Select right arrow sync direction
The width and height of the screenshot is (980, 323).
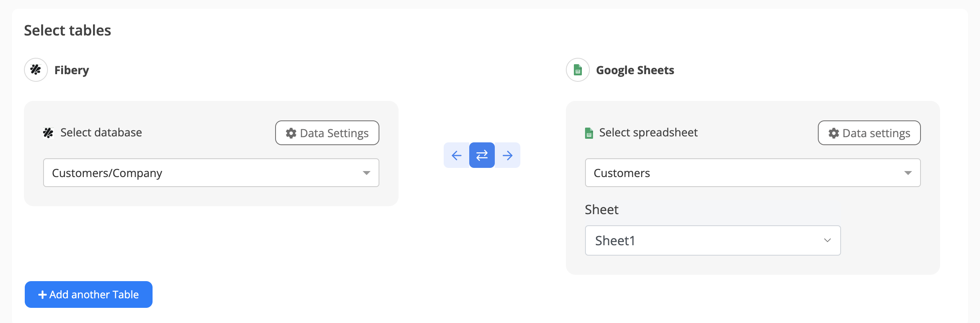coord(508,155)
